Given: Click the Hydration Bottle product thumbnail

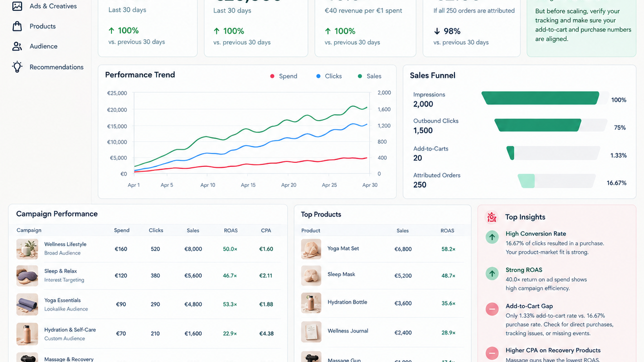Looking at the screenshot, I should (x=311, y=303).
